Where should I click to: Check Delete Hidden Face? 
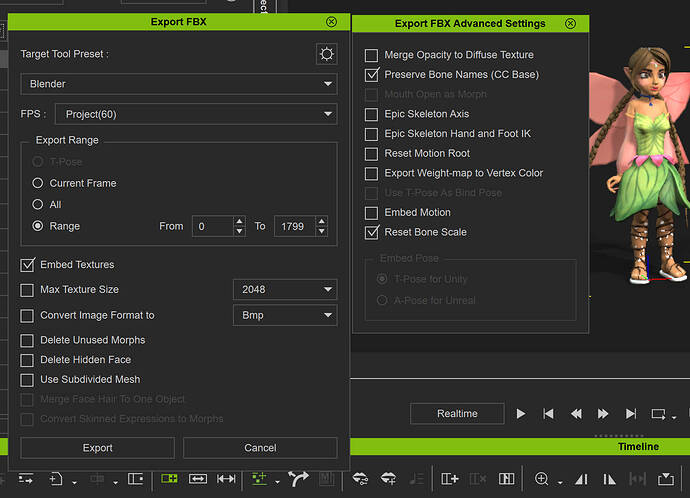(x=27, y=360)
